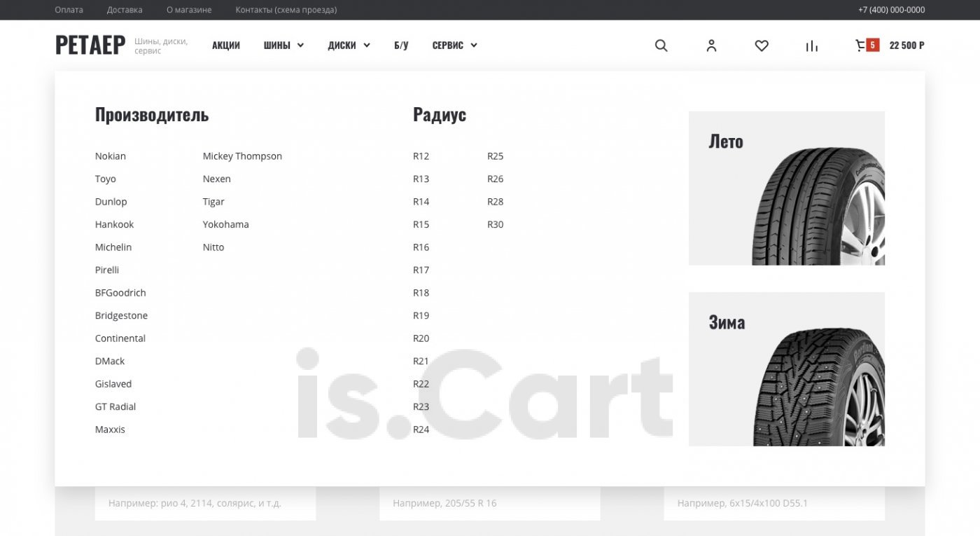Open the product comparison bars icon

(x=811, y=46)
